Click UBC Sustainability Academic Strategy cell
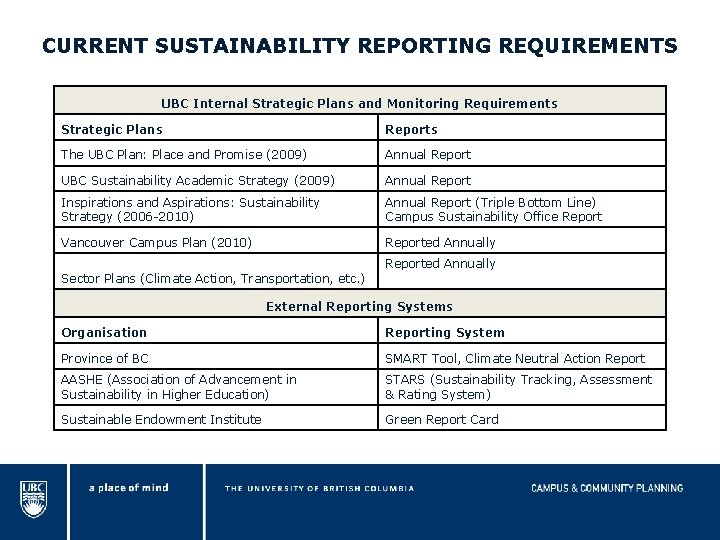This screenshot has height=540, width=720. tap(216, 180)
